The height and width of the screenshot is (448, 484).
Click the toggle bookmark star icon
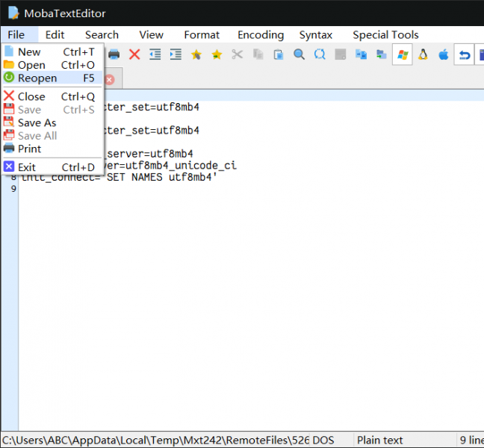(196, 55)
